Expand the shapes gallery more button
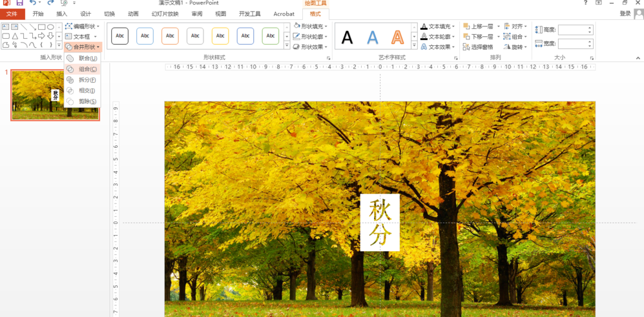This screenshot has width=644, height=317. pyautogui.click(x=59, y=45)
